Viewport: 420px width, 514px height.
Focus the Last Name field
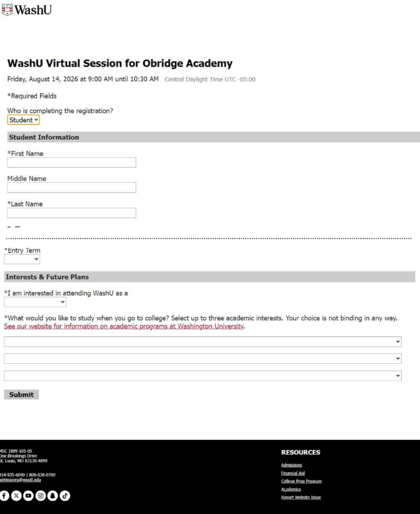point(71,213)
